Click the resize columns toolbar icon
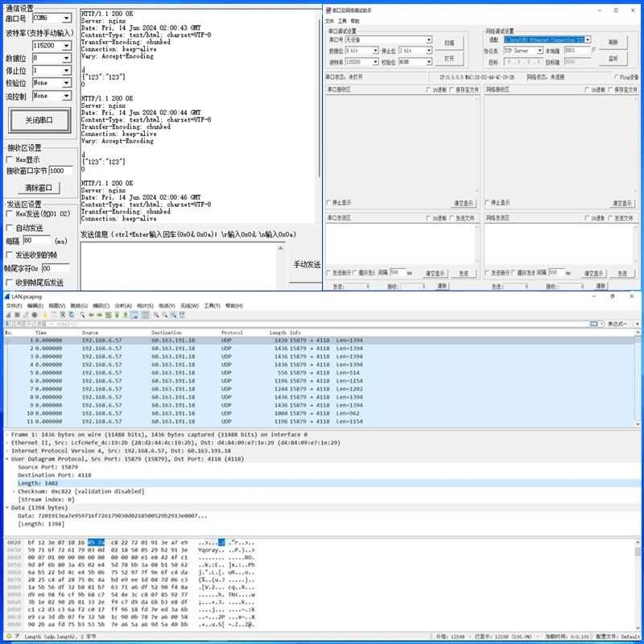Image resolution: width=644 pixels, height=644 pixels. coord(184,315)
